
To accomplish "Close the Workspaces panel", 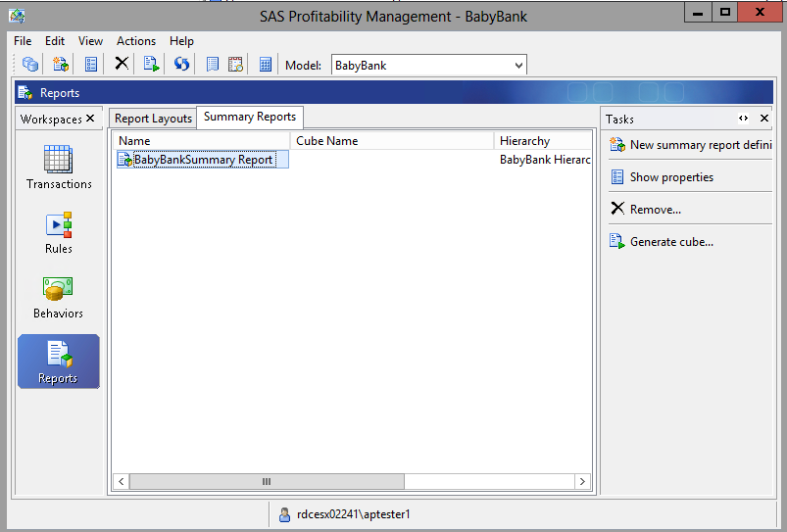I will (90, 119).
